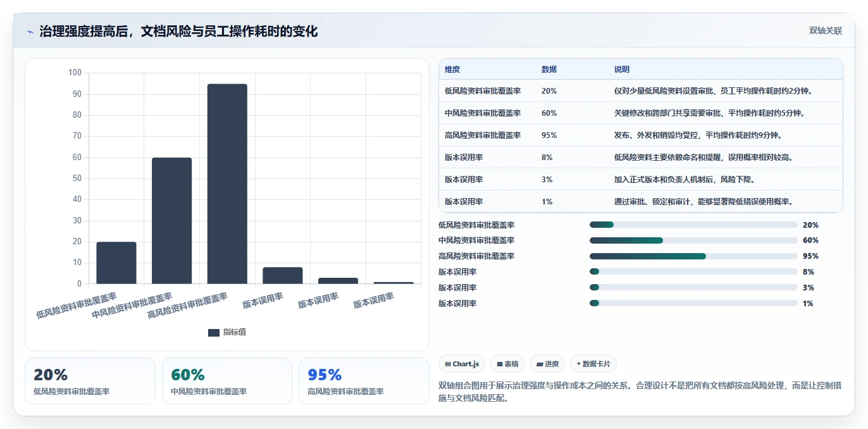Click the 1% cell in the table
The width and height of the screenshot is (868, 429).
click(547, 202)
